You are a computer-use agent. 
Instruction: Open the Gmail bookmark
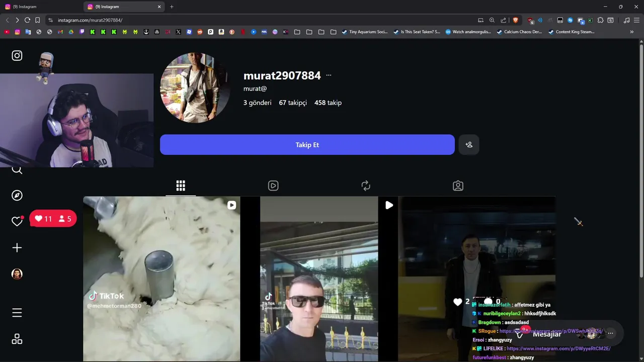pos(60,32)
